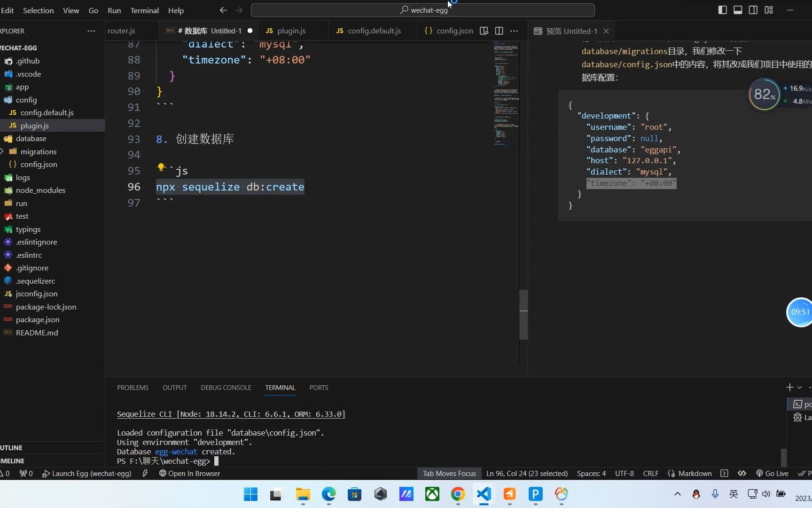Screen dimensions: 812x508
Task: Open the Selection menu
Action: tap(38, 10)
